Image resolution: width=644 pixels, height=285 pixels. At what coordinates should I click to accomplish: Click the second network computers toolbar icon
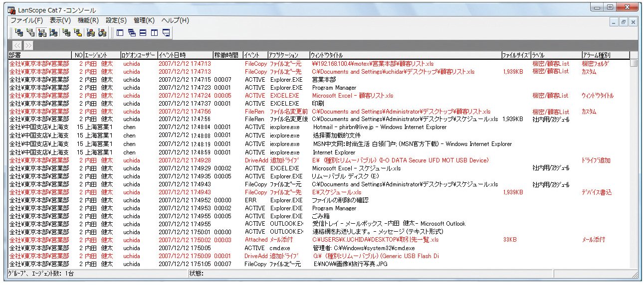(30, 33)
